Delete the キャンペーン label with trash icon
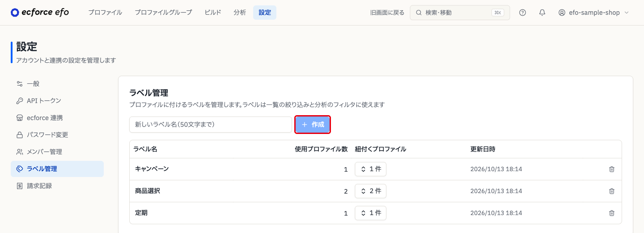This screenshot has height=233, width=644. [612, 169]
